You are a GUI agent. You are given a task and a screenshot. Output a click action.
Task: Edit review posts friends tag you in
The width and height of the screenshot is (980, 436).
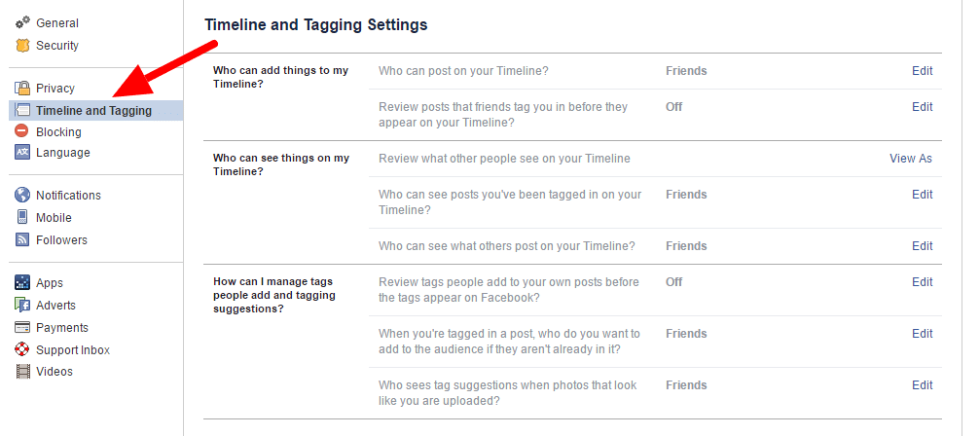tap(922, 107)
